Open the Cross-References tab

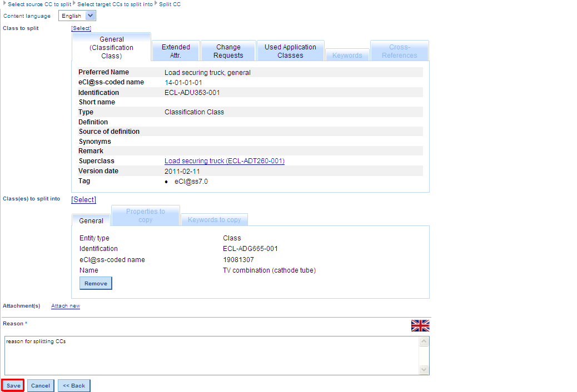click(x=399, y=51)
